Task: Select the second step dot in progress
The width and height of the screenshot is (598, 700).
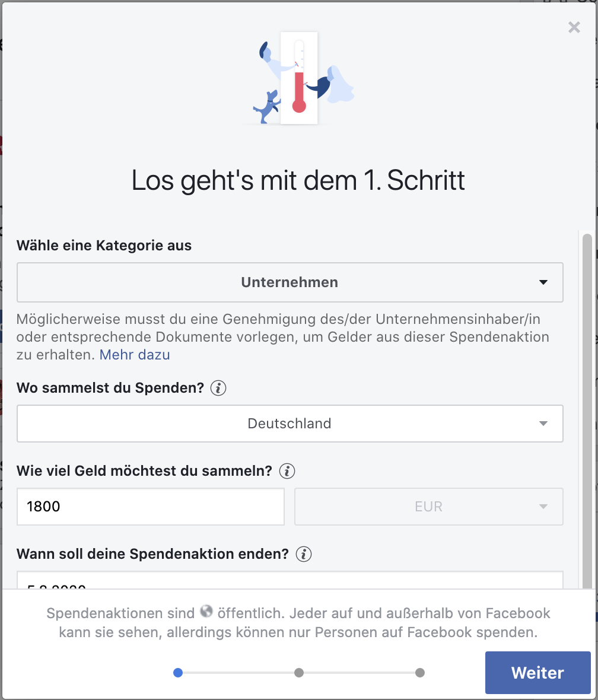Action: 299,673
